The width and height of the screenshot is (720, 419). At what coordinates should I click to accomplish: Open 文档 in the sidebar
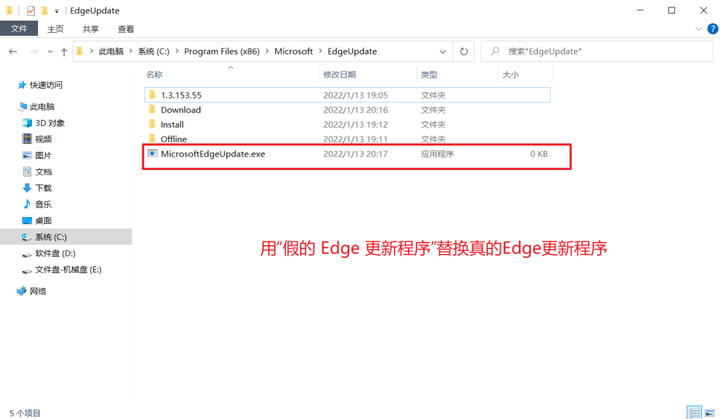click(x=43, y=172)
